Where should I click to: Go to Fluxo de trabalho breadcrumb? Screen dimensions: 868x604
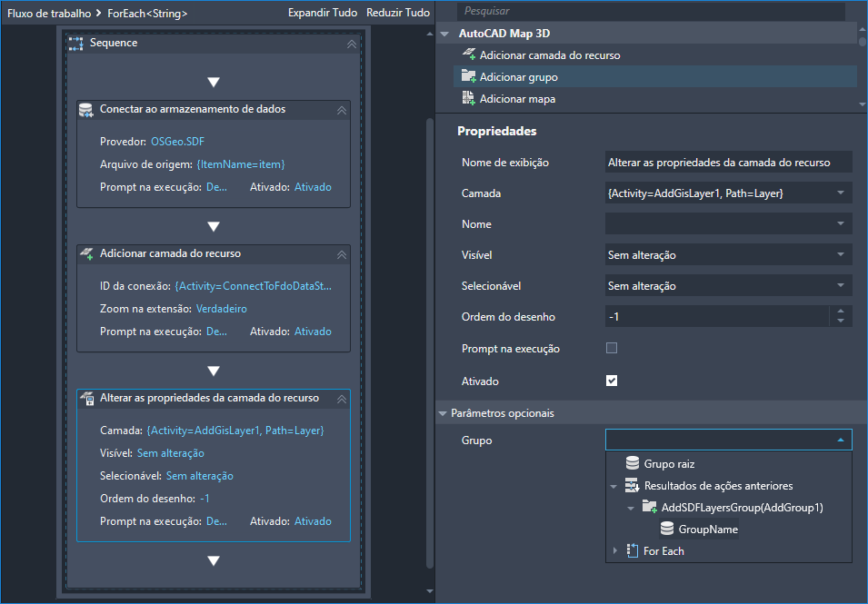click(49, 14)
